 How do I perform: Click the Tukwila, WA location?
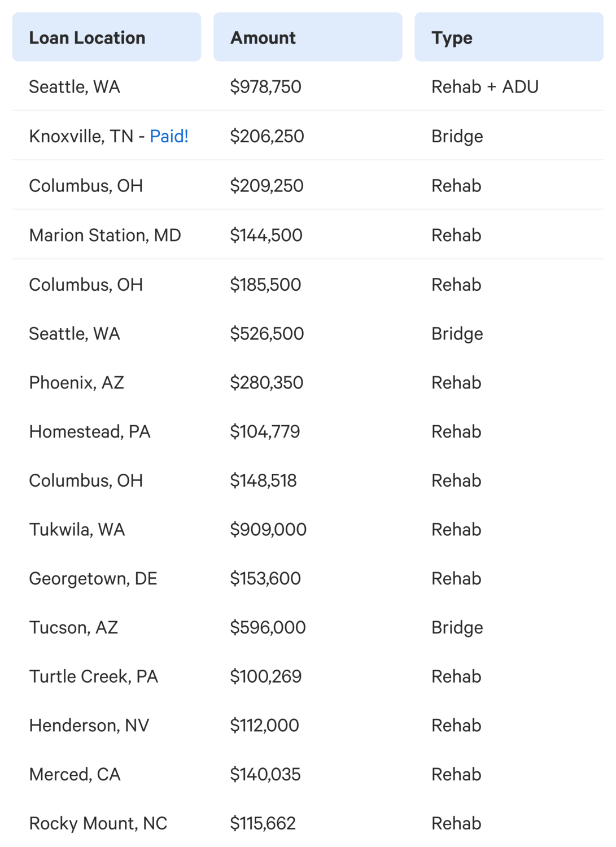click(x=77, y=530)
